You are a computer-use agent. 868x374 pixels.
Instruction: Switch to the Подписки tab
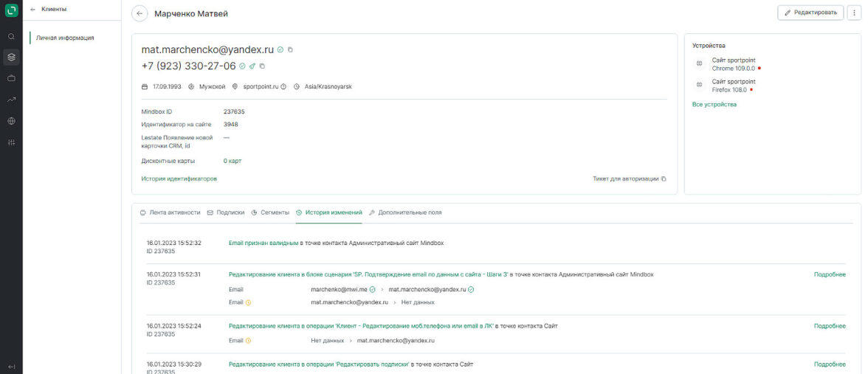click(x=226, y=212)
